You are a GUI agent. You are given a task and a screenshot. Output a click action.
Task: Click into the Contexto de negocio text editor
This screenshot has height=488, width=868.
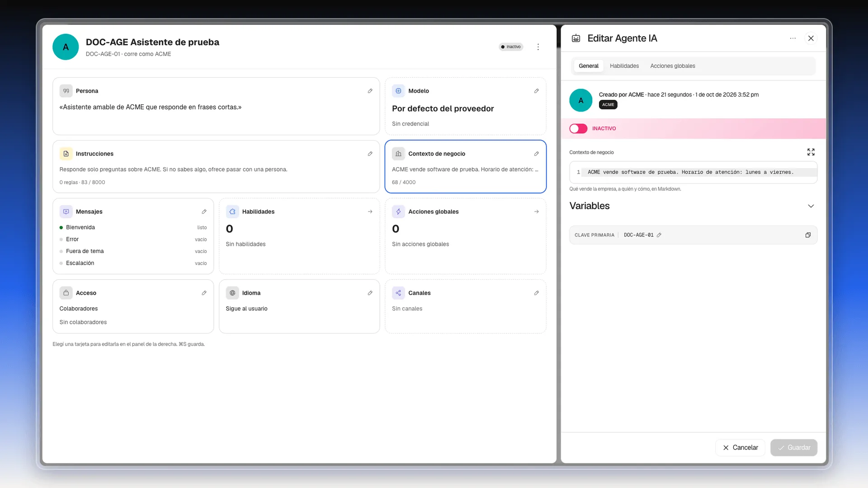tap(693, 172)
